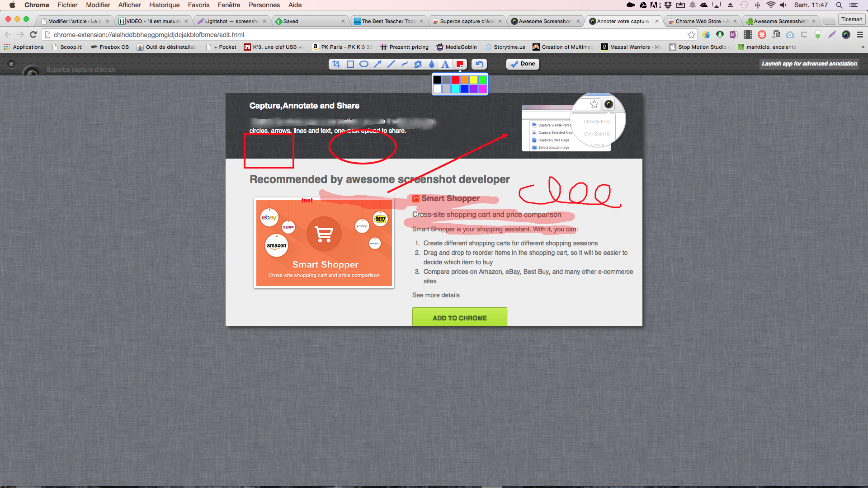Pick the cyan color swatch

(x=455, y=89)
